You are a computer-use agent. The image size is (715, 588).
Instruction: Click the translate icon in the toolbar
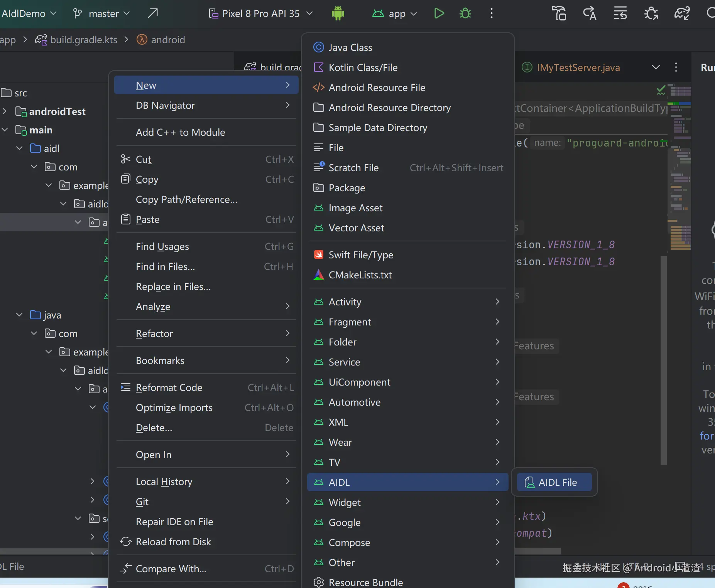coord(590,13)
